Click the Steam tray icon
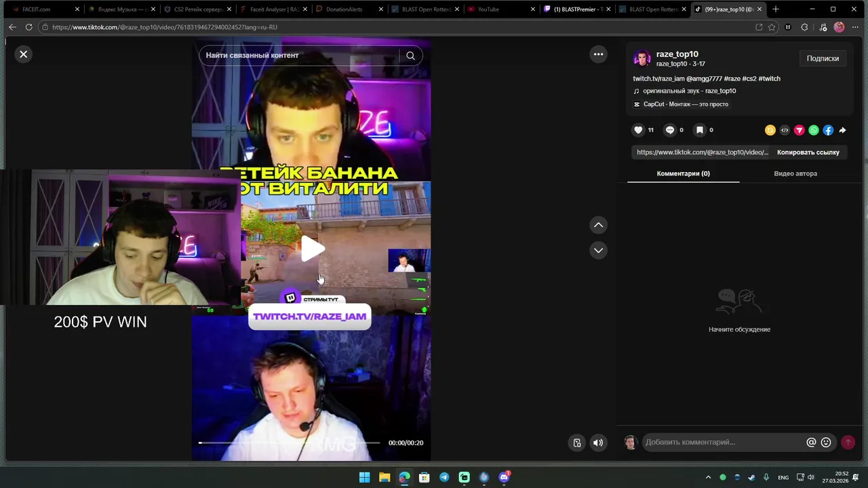The width and height of the screenshot is (868, 488). 751,477
